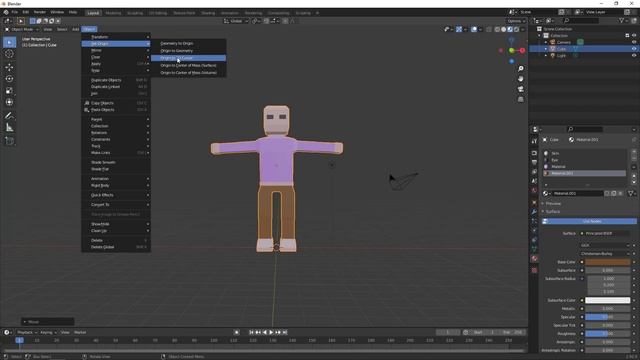Select the Scale tool in the toolbar
The image size is (640, 360).
coord(9,91)
